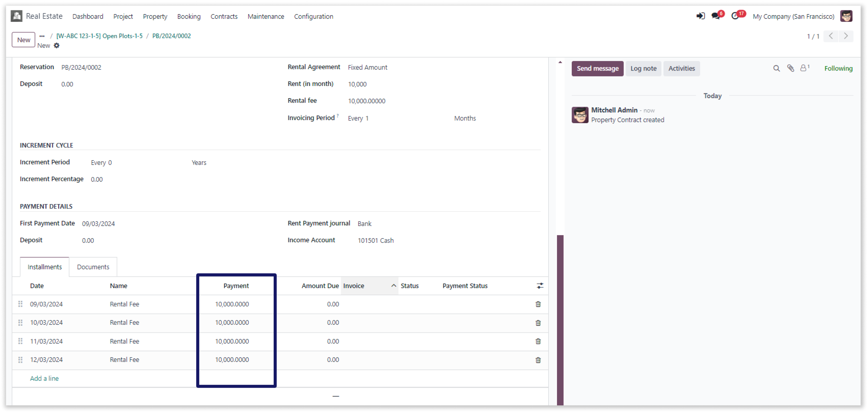
Task: Click the purple vertical scrollbar thumb
Action: (x=560, y=320)
